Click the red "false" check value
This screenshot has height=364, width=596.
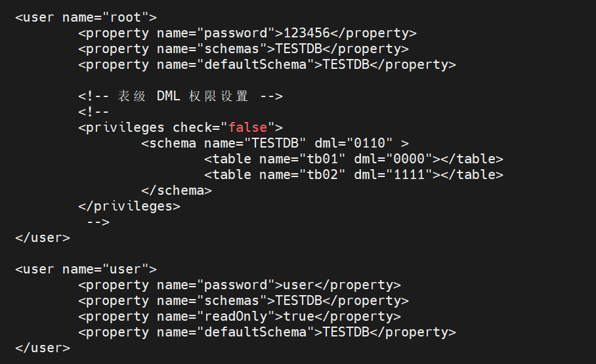coord(247,127)
